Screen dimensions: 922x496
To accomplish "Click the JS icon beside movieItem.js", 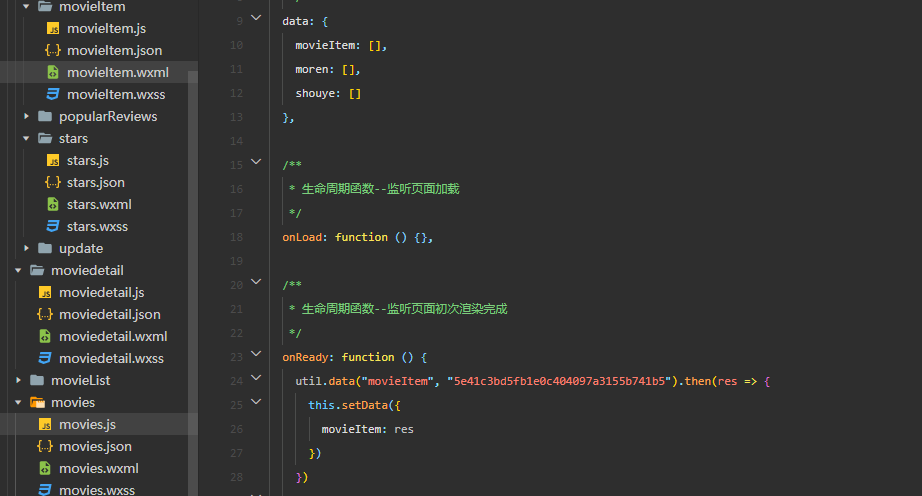I will coord(53,28).
